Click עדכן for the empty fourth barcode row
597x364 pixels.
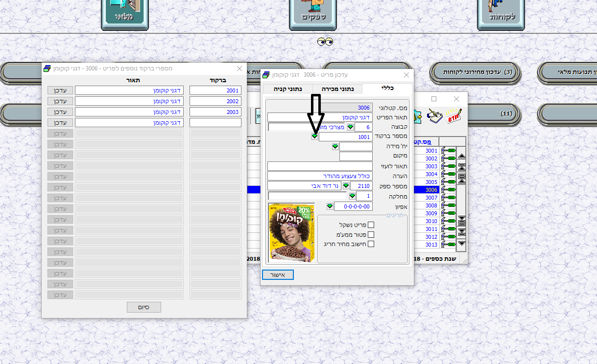(x=60, y=123)
